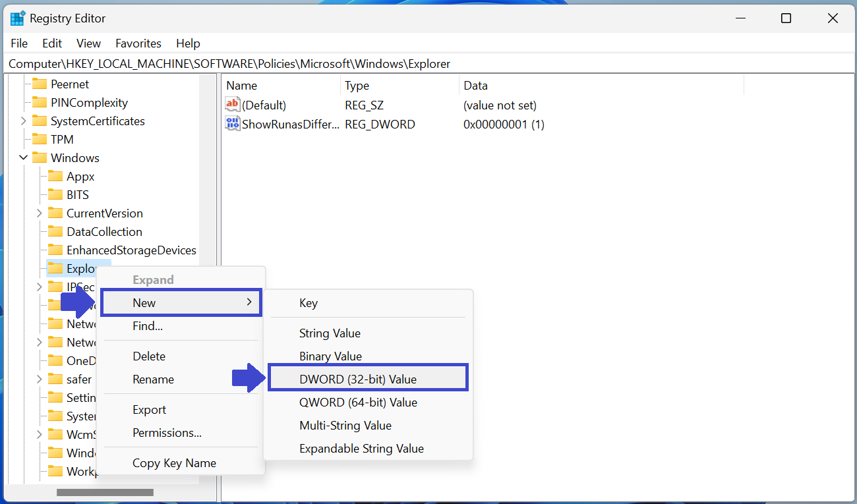The width and height of the screenshot is (857, 504).
Task: Choose Copy Key Name option
Action: pos(174,463)
